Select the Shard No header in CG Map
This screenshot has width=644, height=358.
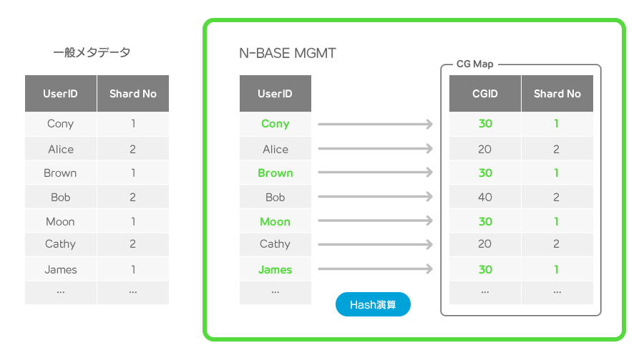coord(557,93)
